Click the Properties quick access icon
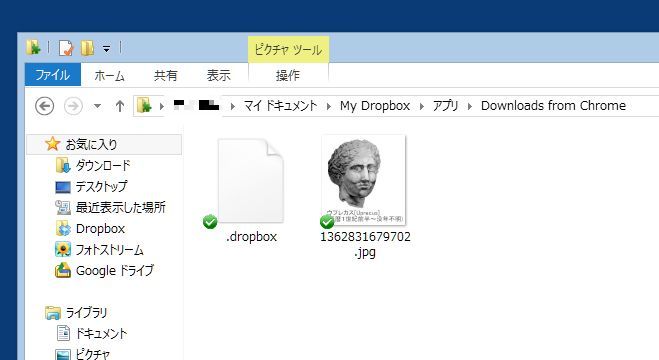Viewport: 659px width, 360px height. point(66,48)
